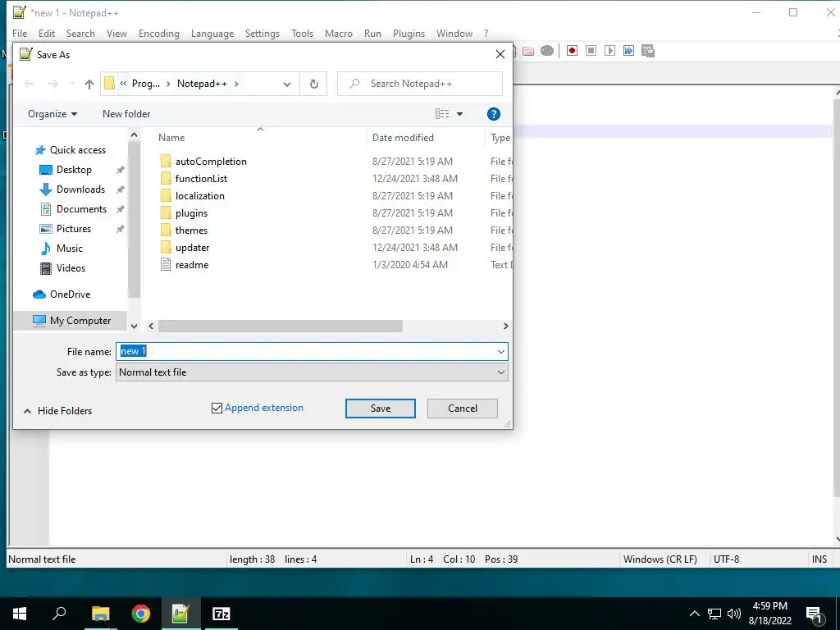Open the Organize dropdown menu
This screenshot has width=840, height=630.
52,114
